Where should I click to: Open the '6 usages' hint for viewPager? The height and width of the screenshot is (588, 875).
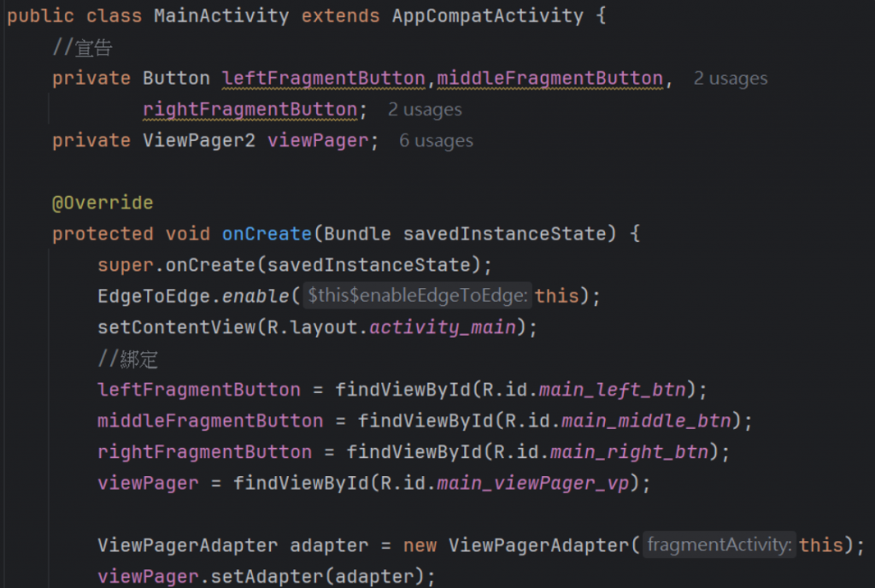436,140
